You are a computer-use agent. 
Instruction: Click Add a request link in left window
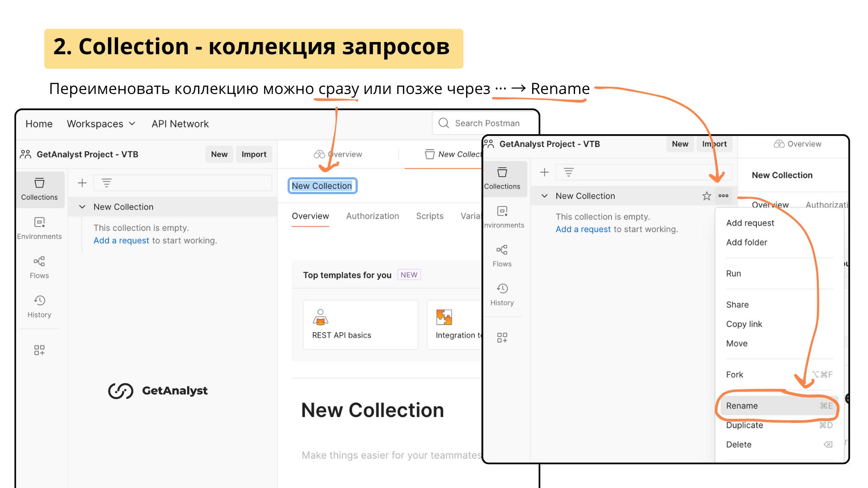click(x=121, y=240)
